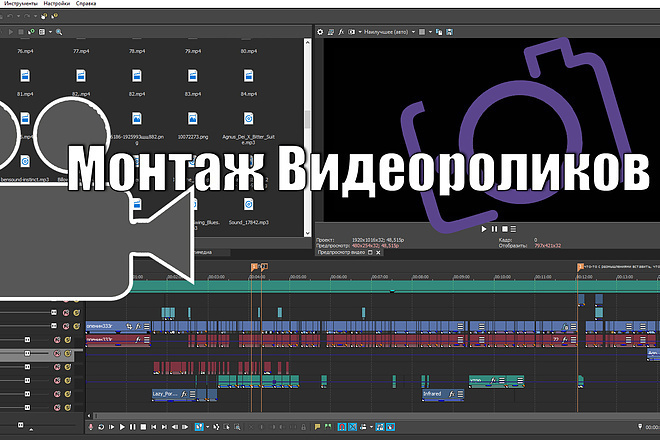Pause in the video preview window
Viewport: 660px width, 440px height.
[495, 229]
